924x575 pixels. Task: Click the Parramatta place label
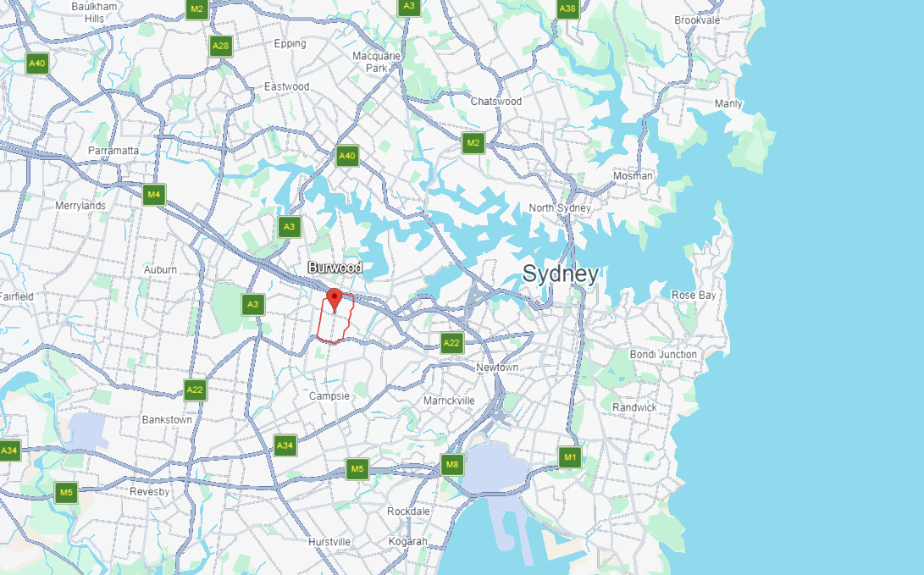point(113,151)
